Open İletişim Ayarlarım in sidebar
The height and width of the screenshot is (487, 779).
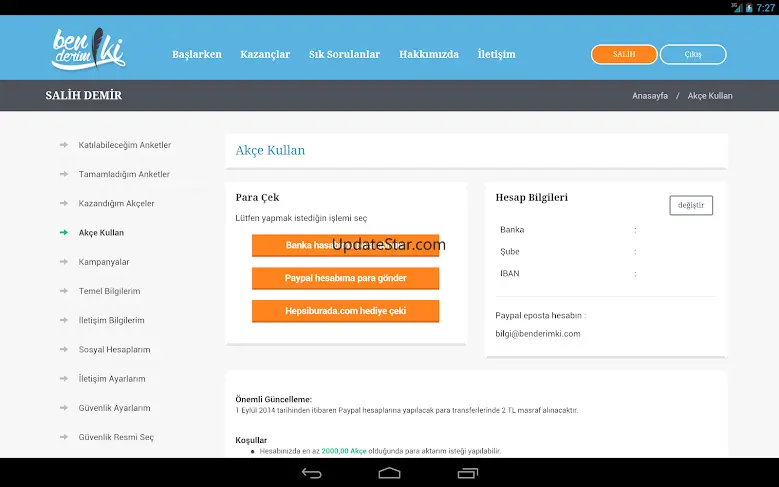112,379
